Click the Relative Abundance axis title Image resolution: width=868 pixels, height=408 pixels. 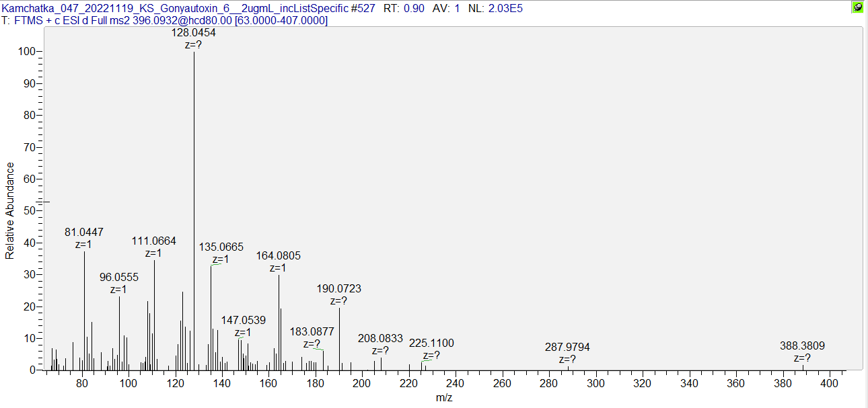pyautogui.click(x=10, y=210)
